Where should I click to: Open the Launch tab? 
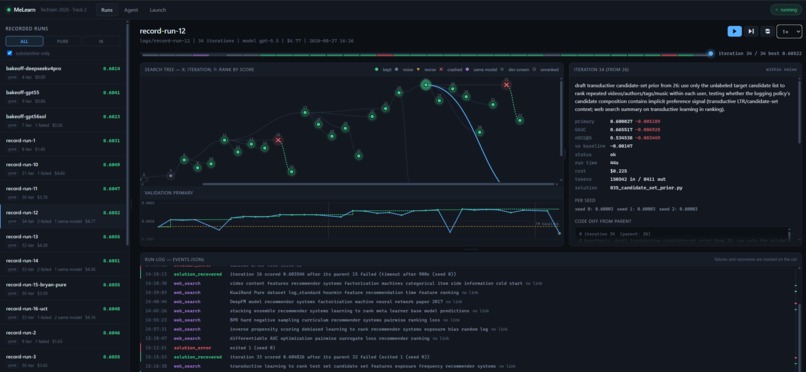point(157,10)
